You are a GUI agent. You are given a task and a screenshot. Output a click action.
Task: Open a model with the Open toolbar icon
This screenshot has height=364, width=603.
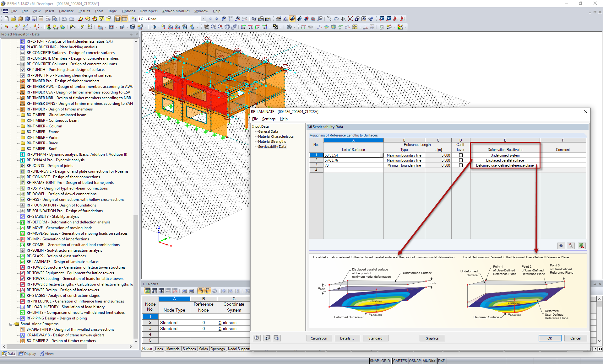coord(13,19)
